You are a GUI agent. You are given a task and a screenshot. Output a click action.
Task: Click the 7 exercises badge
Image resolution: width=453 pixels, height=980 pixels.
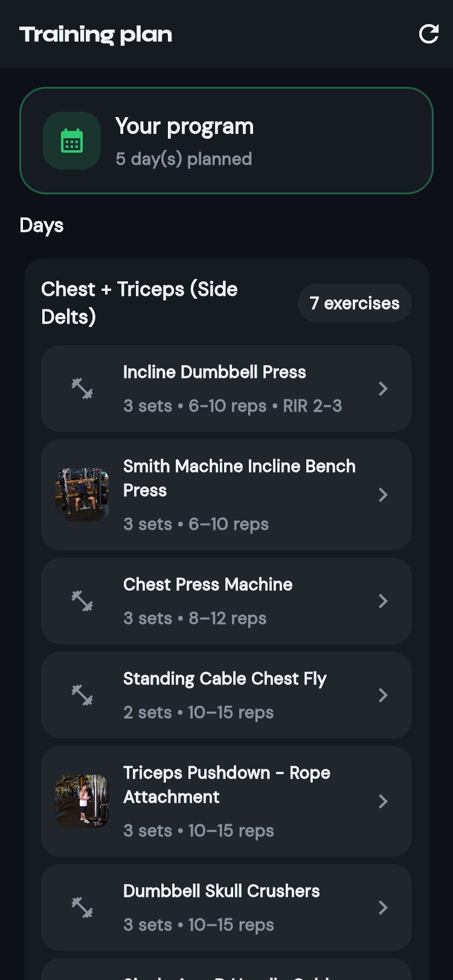354,303
